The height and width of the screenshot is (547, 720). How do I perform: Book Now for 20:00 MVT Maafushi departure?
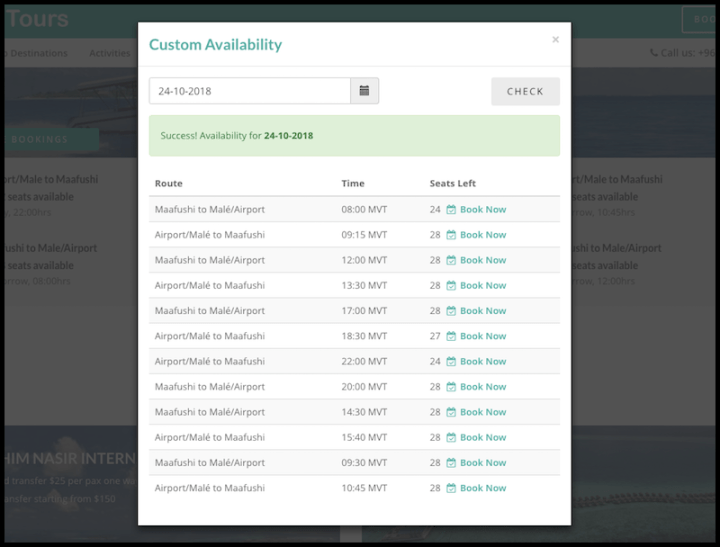(483, 387)
